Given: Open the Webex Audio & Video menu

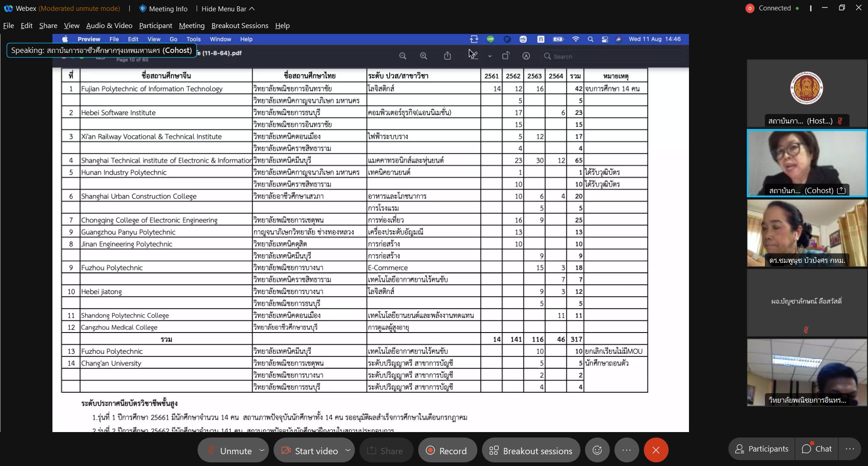Looking at the screenshot, I should click(x=109, y=26).
